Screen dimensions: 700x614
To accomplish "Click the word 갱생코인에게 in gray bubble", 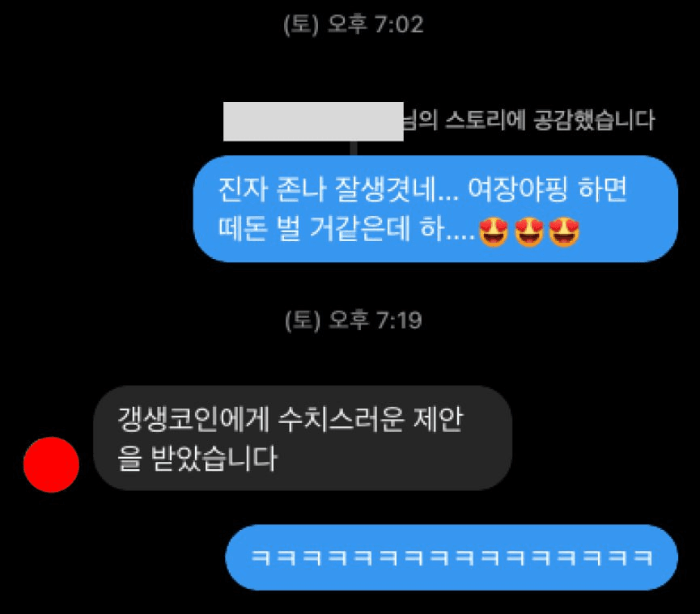I will point(193,420).
